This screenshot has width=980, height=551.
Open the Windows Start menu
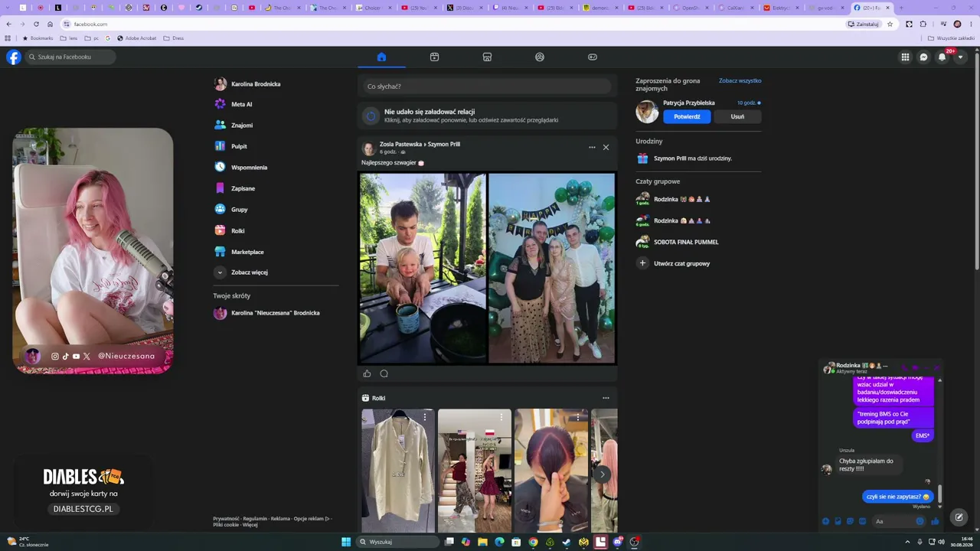coord(346,542)
